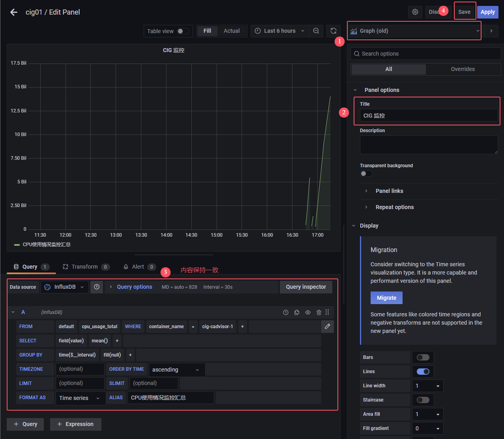Open the Graph (old) visualization picker
Screen dimensions: 504x439
click(414, 31)
